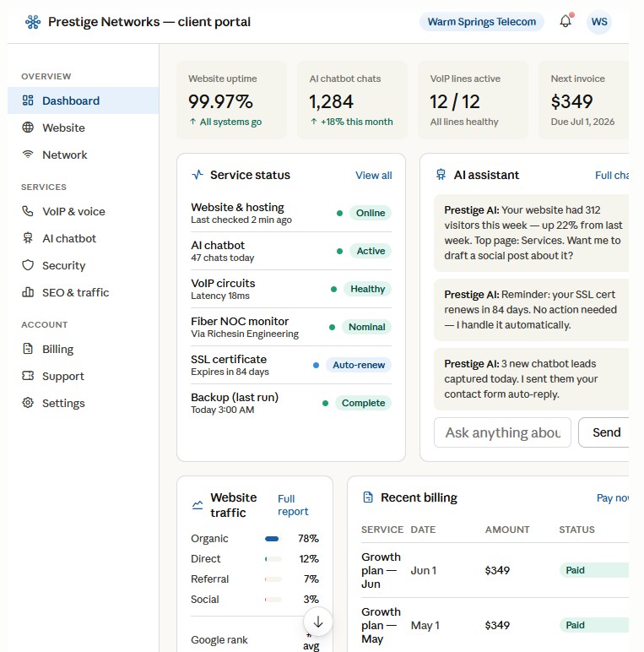Click the Organic traffic progress bar
This screenshot has height=652, width=644.
pyautogui.click(x=273, y=539)
